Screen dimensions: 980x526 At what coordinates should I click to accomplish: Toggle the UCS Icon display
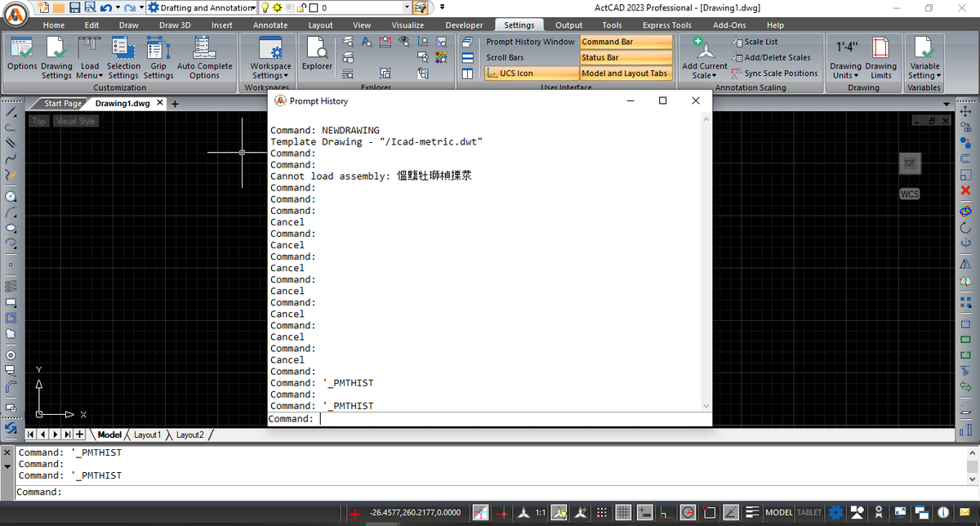tap(531, 74)
